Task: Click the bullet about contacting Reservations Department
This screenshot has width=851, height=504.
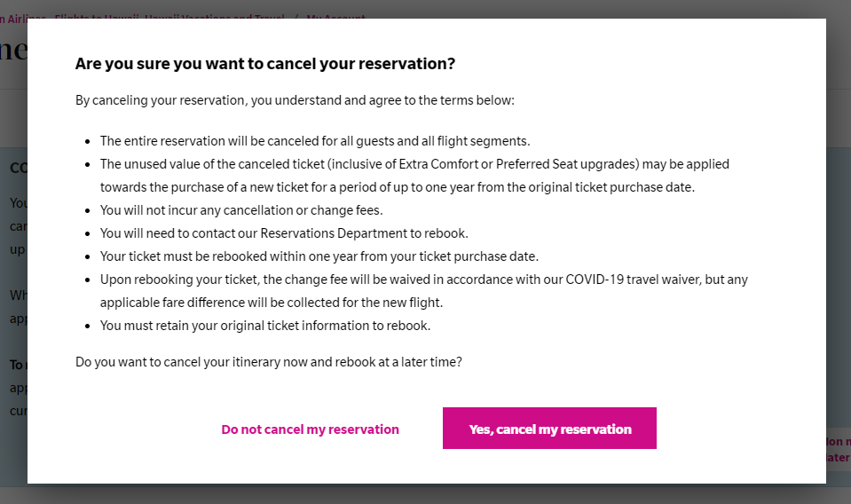Action: (x=284, y=233)
